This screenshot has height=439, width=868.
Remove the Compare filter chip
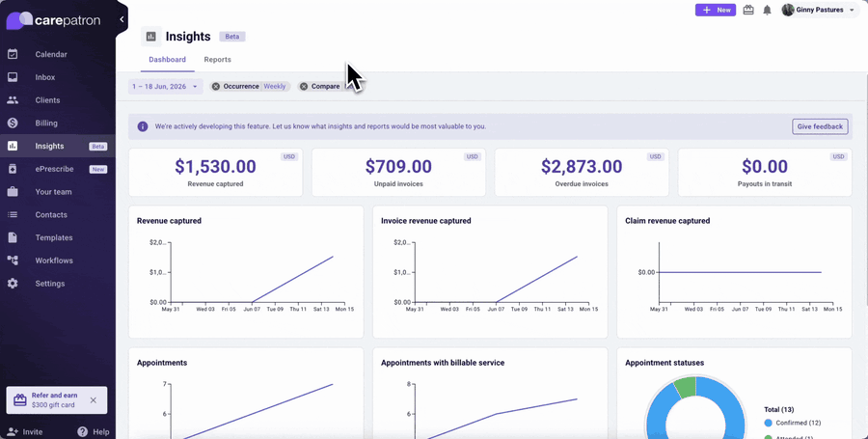click(304, 87)
